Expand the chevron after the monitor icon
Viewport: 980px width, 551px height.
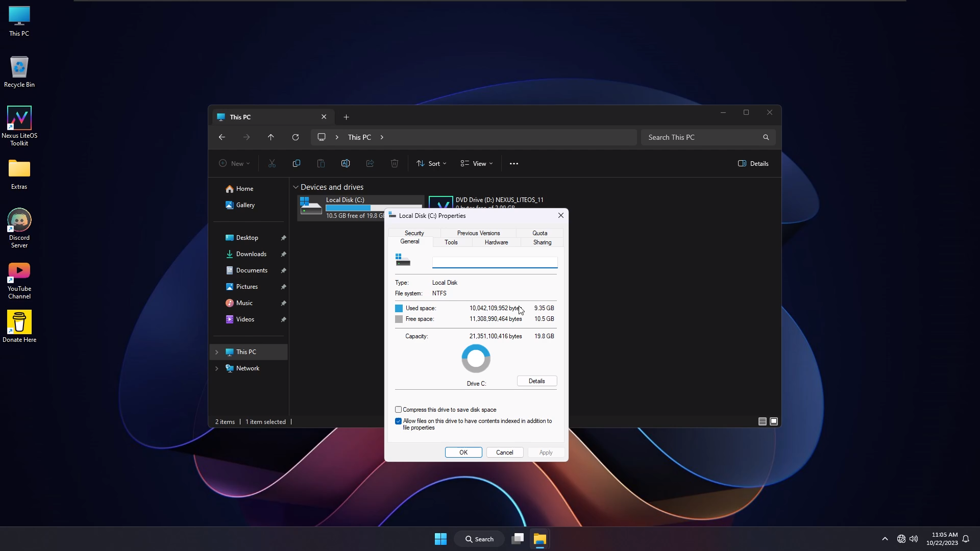[337, 137]
